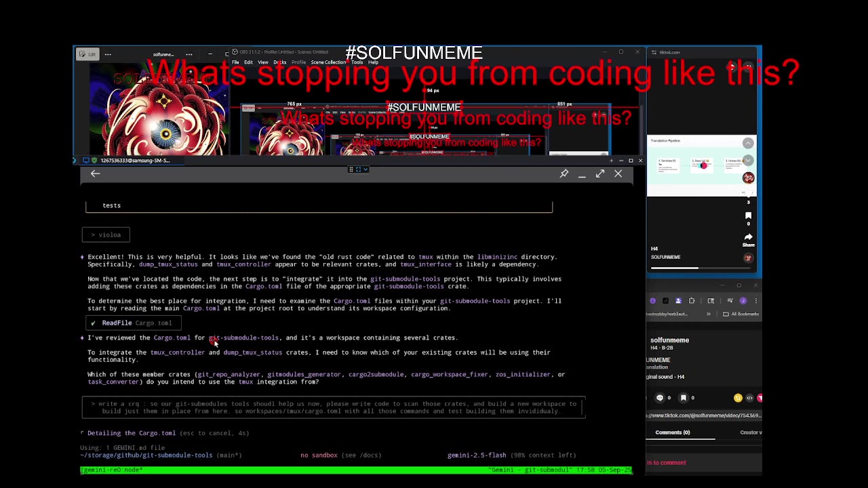Open the solfunmeme profile name link
The image size is (868, 488).
coord(670,340)
